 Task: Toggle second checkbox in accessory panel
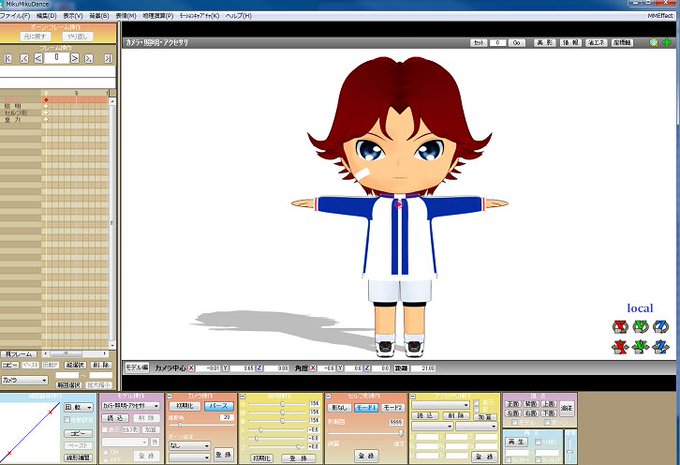[x=477, y=410]
